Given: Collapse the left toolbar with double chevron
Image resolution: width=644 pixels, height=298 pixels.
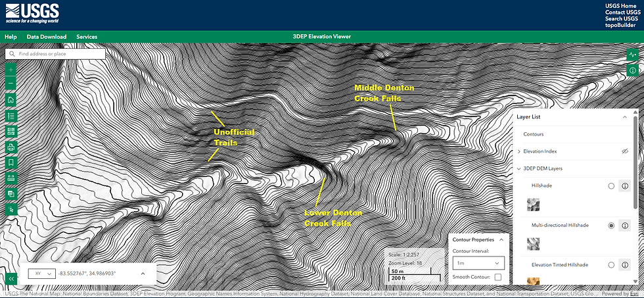Looking at the screenshot, I should pyautogui.click(x=11, y=279).
